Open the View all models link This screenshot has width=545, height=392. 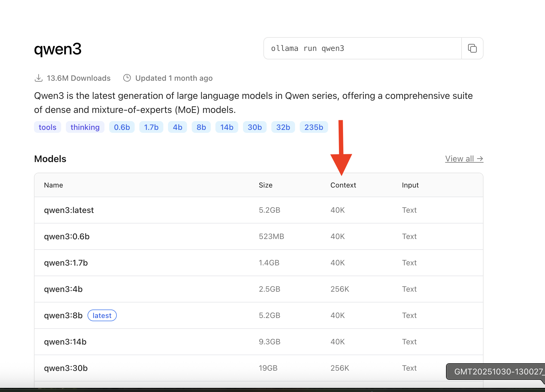464,159
